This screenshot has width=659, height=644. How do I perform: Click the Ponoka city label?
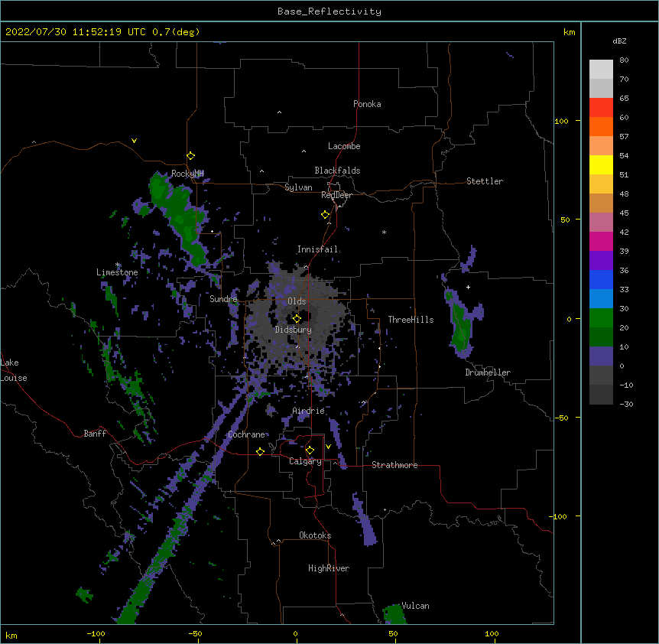coord(367,104)
